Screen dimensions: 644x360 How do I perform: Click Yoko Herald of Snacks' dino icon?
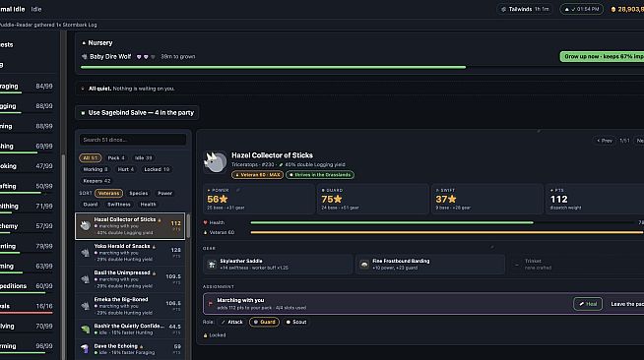86,253
